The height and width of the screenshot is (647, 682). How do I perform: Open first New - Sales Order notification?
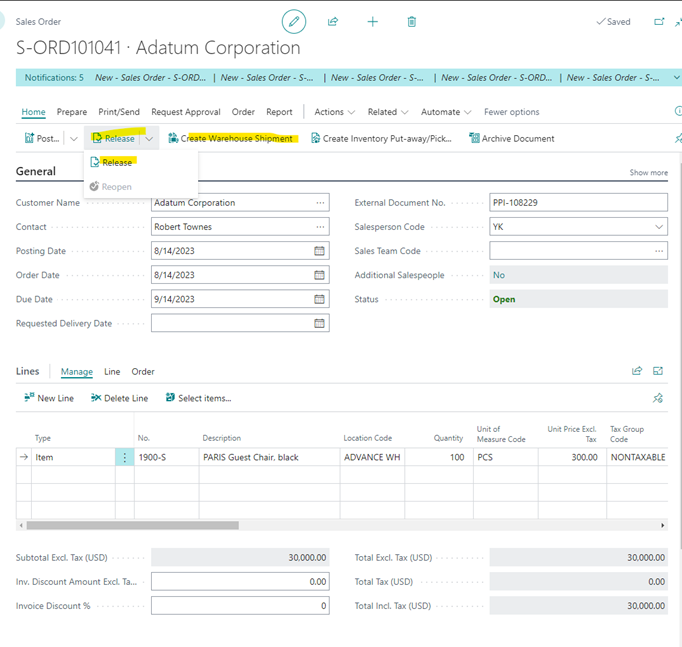coord(150,77)
